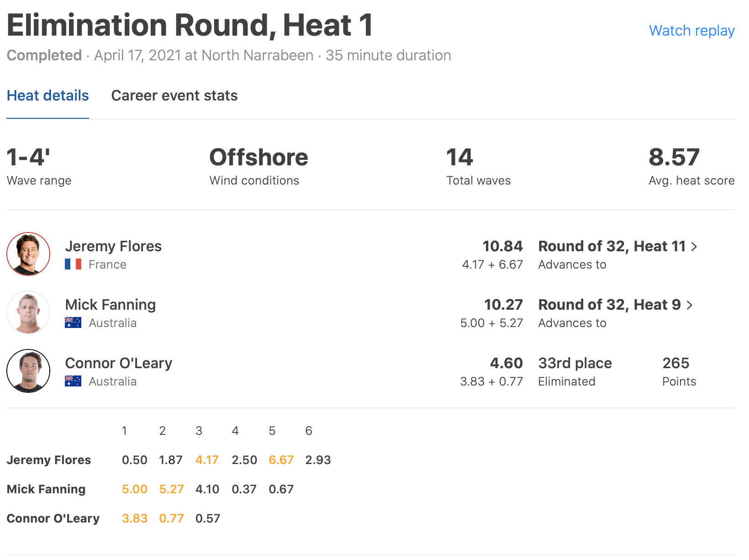Click the France flag icon
Screen dimensions: 749x560
[73, 264]
